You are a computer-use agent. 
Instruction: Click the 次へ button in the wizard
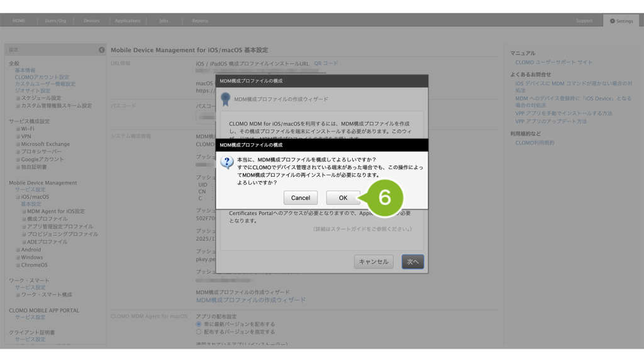pos(413,261)
